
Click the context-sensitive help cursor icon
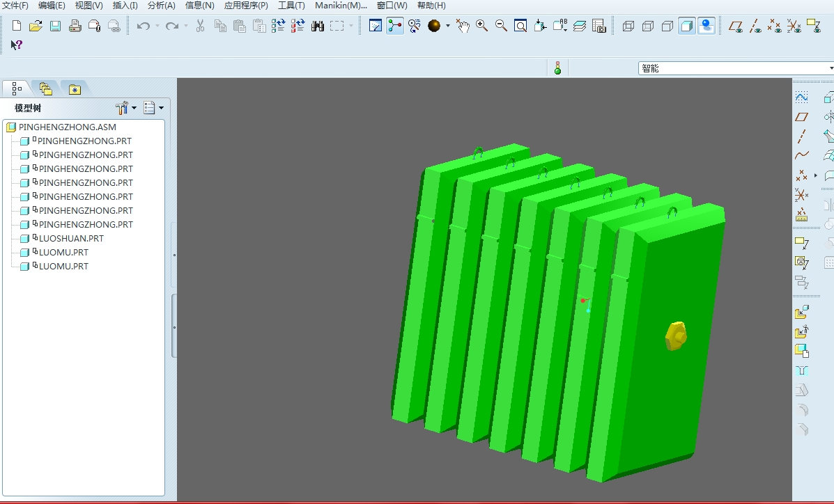tap(17, 45)
